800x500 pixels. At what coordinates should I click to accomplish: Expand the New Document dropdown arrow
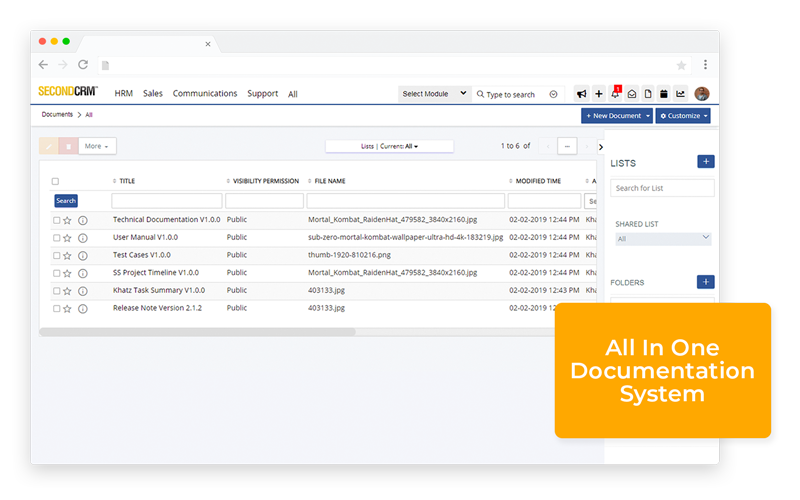tap(648, 116)
